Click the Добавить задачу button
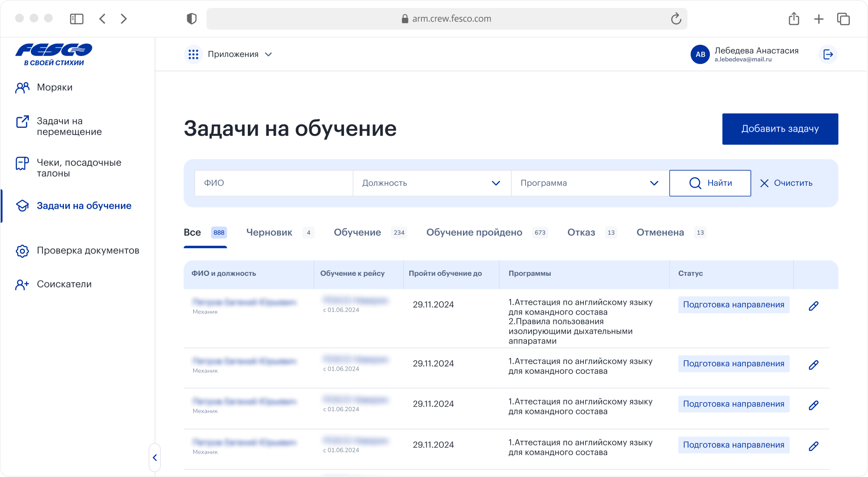This screenshot has height=477, width=868. coord(780,129)
